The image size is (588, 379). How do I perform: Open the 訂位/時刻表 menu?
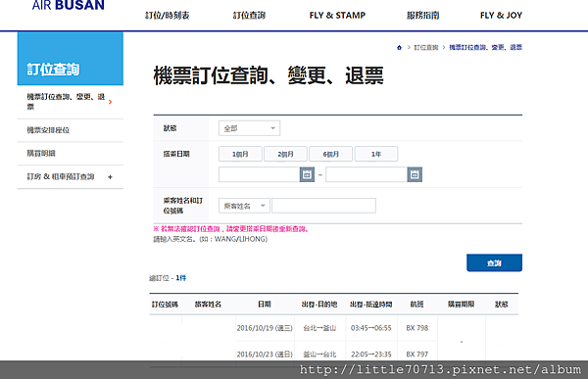[168, 16]
